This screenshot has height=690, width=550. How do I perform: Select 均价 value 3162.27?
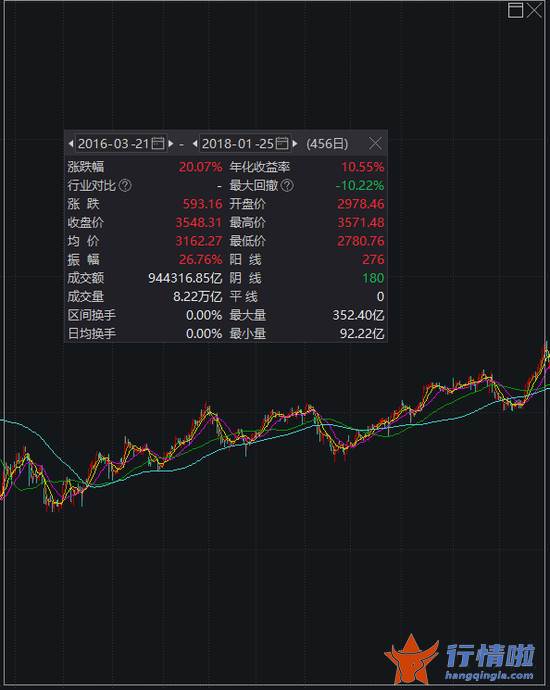pyautogui.click(x=199, y=241)
